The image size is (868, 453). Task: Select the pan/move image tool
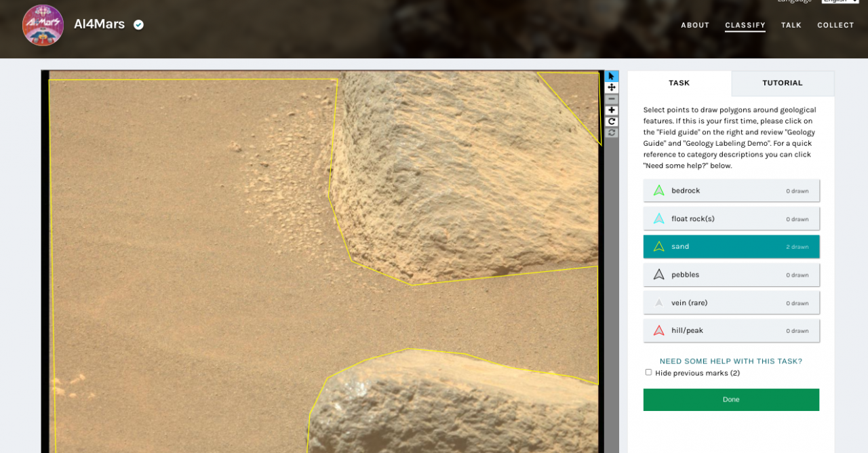coord(612,87)
